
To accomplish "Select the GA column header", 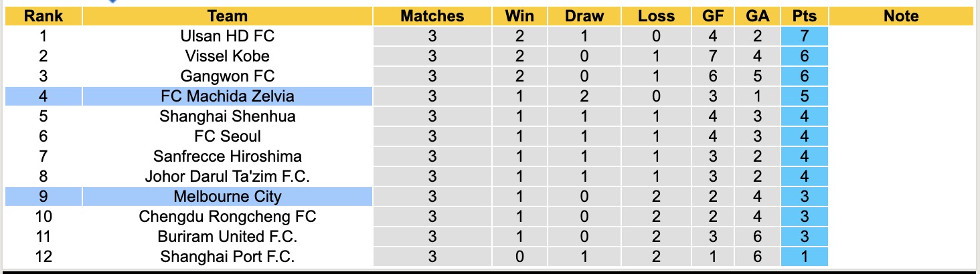I will (x=757, y=16).
